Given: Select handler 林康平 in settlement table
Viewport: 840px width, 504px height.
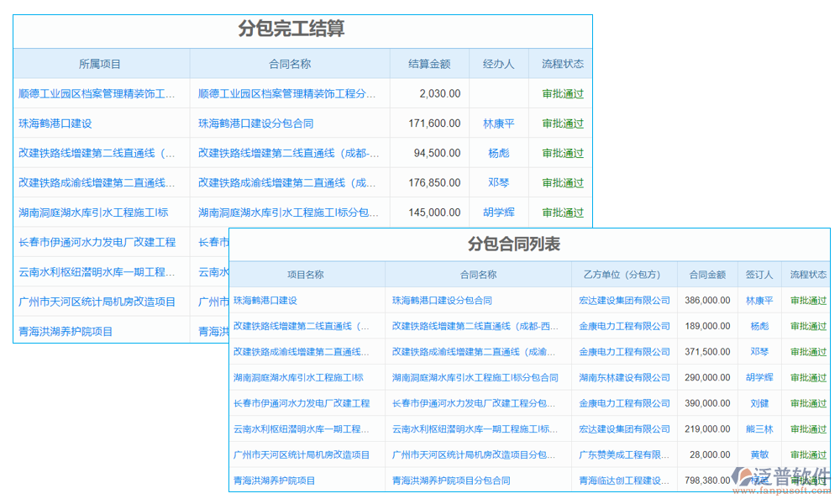Looking at the screenshot, I should (x=498, y=123).
